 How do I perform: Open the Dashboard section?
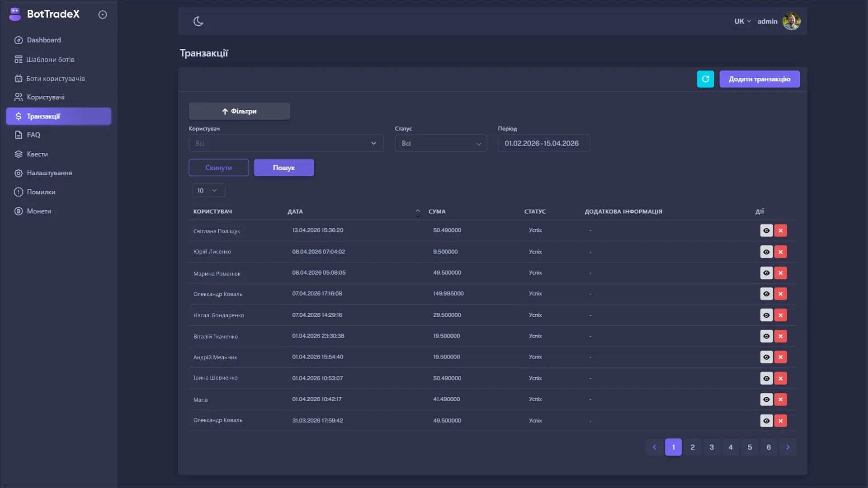43,40
